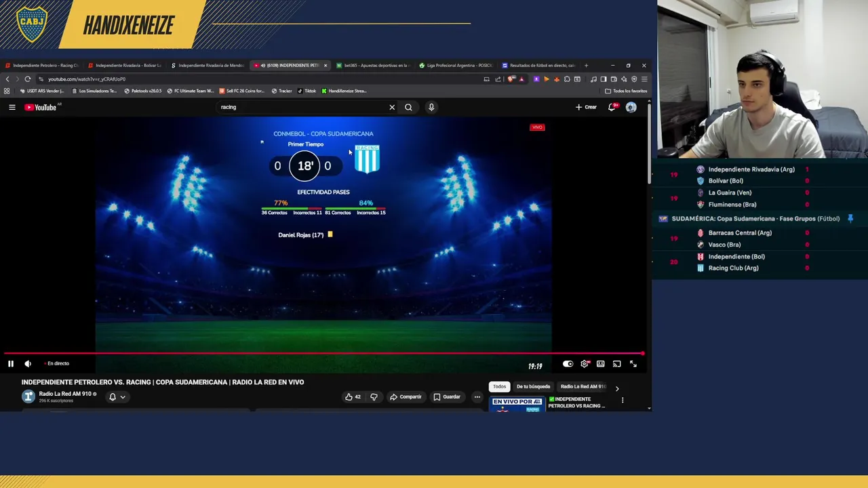The image size is (868, 488).
Task: Mute the video volume icon
Action: pos(28,364)
